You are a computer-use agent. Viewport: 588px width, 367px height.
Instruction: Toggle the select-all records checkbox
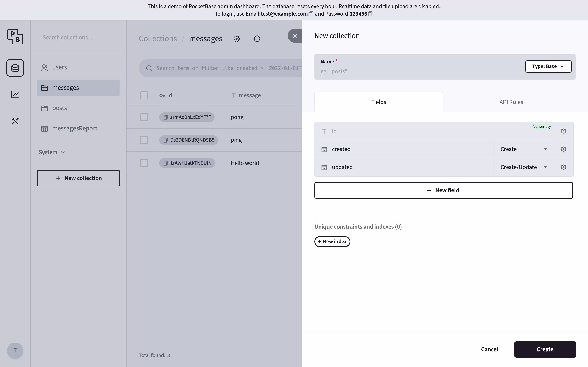(144, 95)
